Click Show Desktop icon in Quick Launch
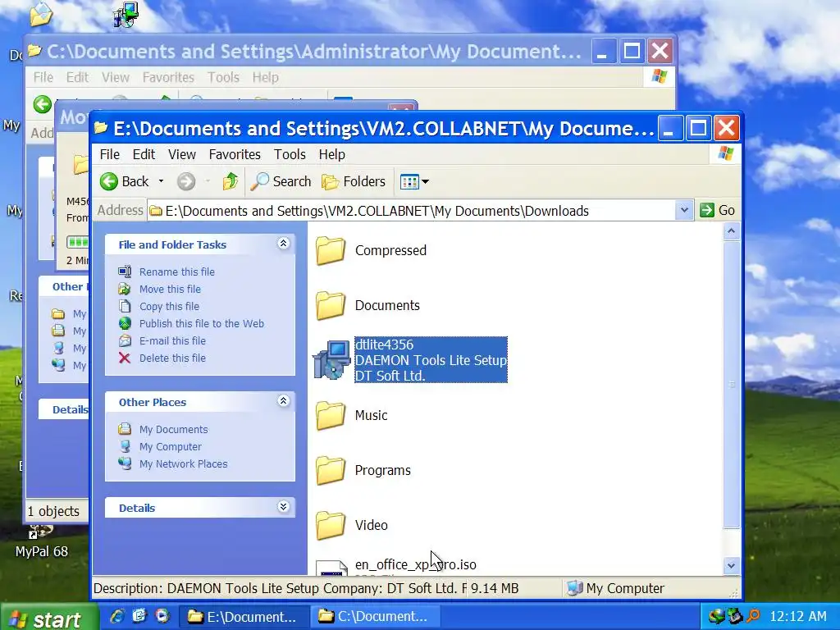 tap(139, 616)
